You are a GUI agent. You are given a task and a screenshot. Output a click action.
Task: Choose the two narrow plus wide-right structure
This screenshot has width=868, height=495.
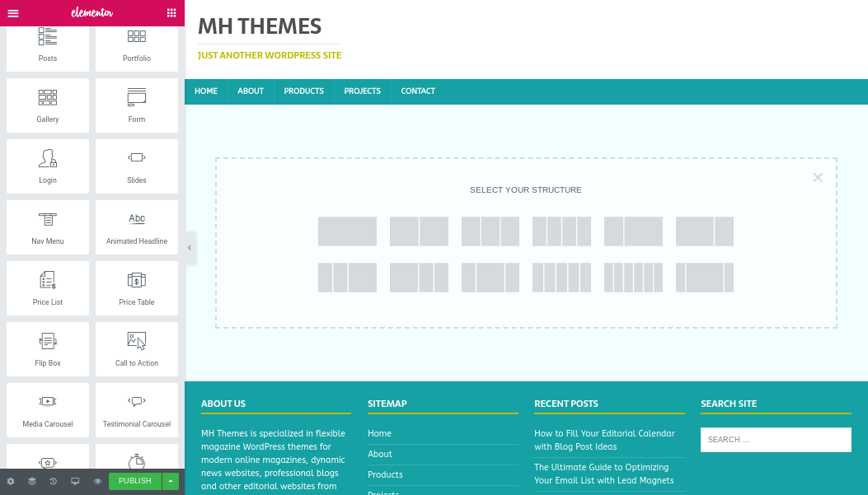point(347,277)
